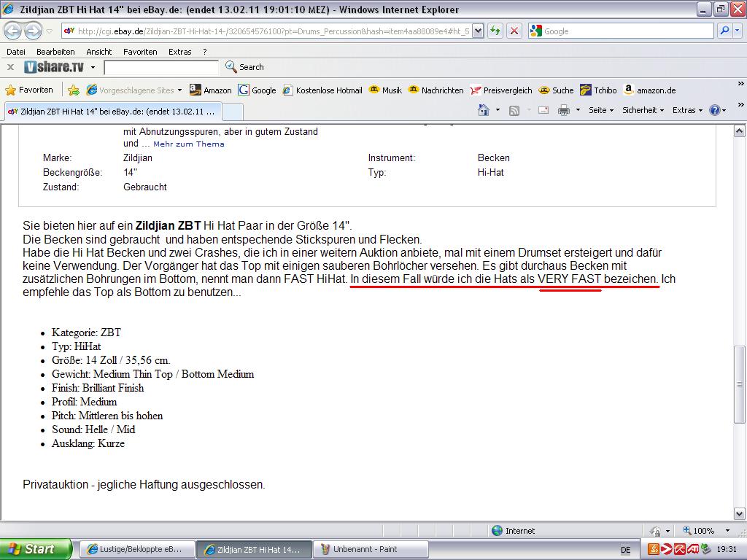Click the Google search input box
This screenshot has height=560, width=747.
coord(620,31)
